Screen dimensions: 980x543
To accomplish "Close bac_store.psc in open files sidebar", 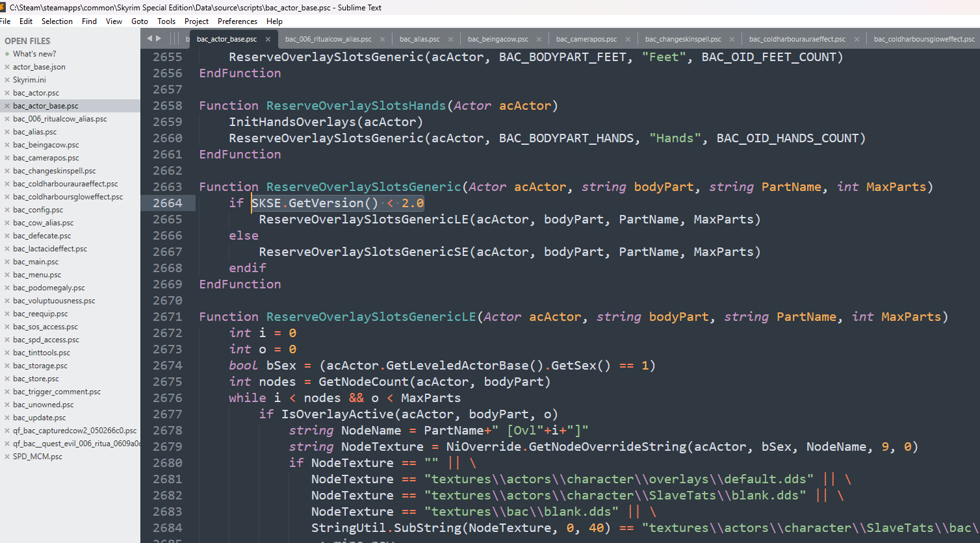I will 7,379.
